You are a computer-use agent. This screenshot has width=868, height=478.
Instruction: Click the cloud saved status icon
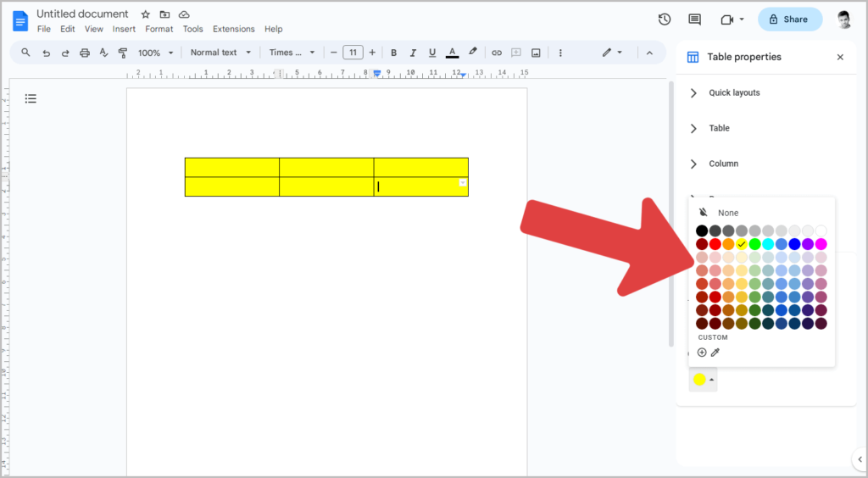click(184, 14)
